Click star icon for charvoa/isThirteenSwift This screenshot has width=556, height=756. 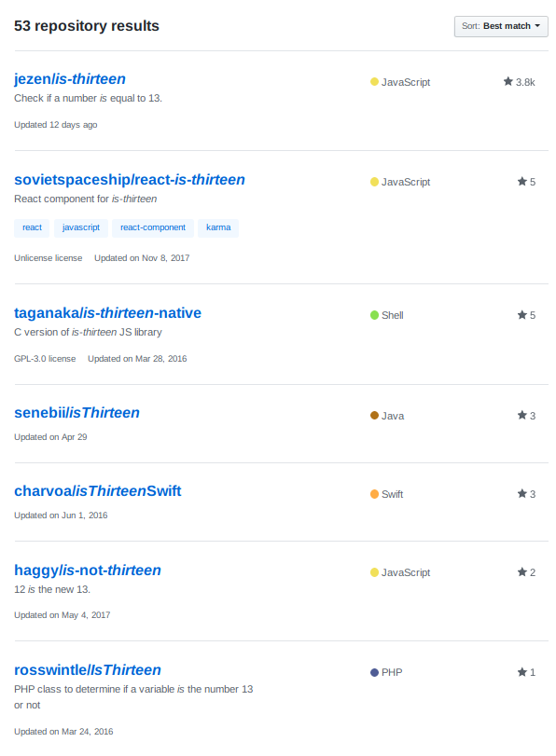click(x=521, y=494)
